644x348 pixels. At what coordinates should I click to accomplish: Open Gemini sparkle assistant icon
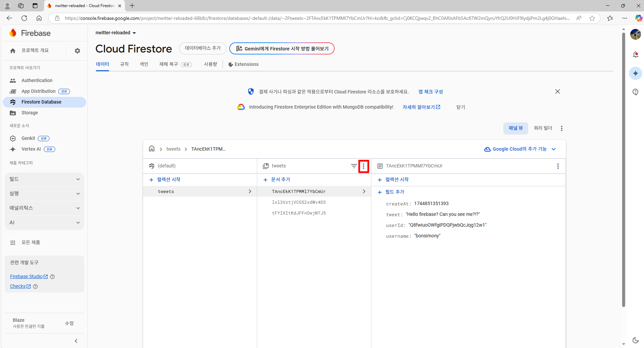tap(636, 73)
